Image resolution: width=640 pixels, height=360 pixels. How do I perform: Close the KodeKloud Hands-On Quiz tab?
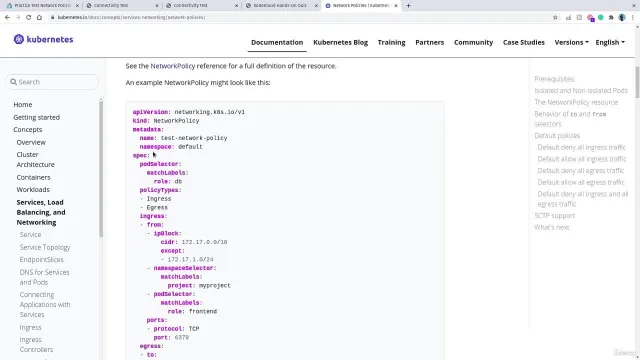[x=316, y=6]
